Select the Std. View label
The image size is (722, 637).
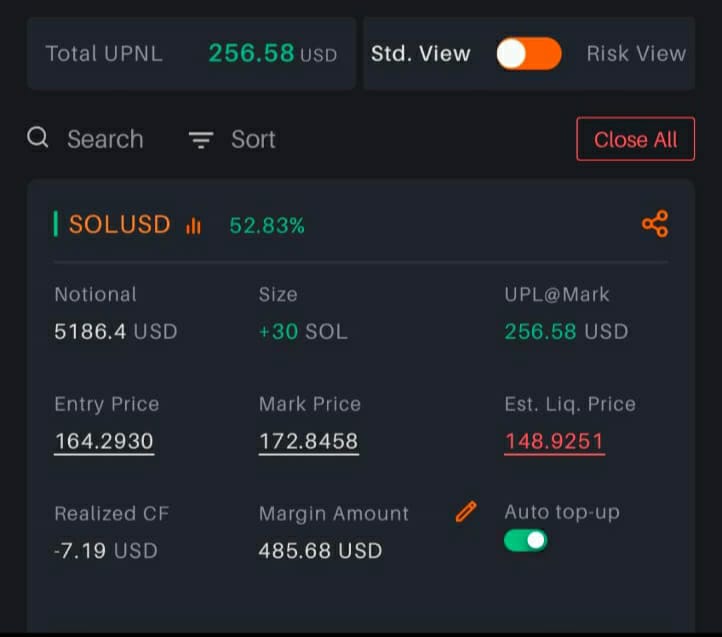[x=420, y=54]
